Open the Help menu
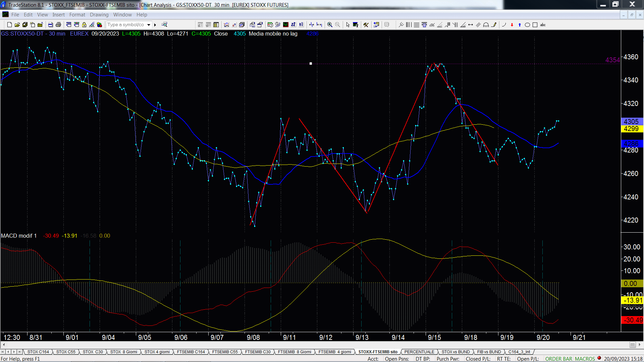The height and width of the screenshot is (362, 644). point(142,15)
